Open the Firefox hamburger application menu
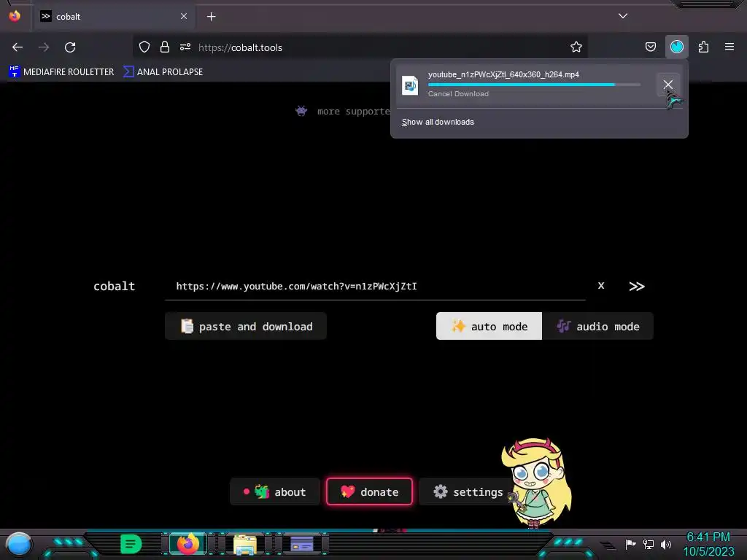Viewport: 747px width, 560px height. pyautogui.click(x=729, y=47)
